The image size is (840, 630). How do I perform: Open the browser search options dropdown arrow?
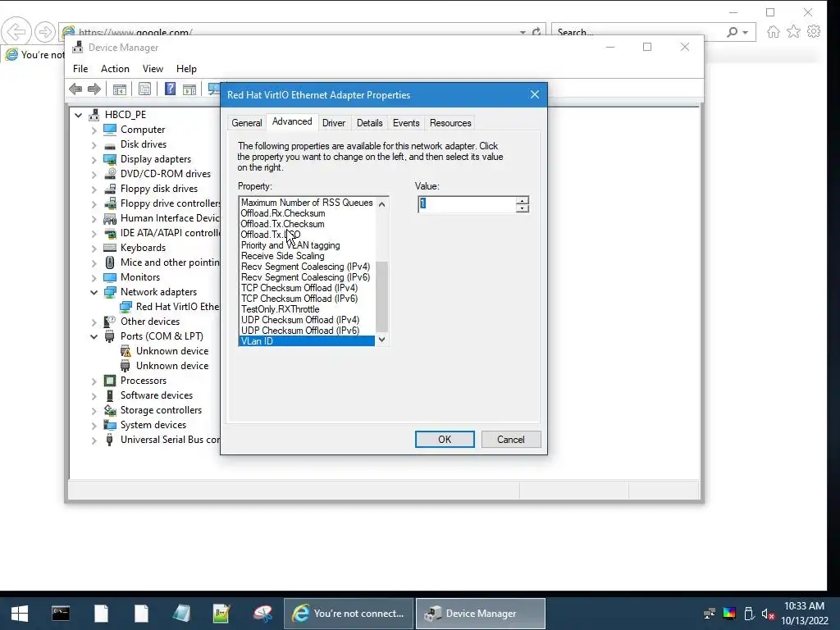click(745, 33)
